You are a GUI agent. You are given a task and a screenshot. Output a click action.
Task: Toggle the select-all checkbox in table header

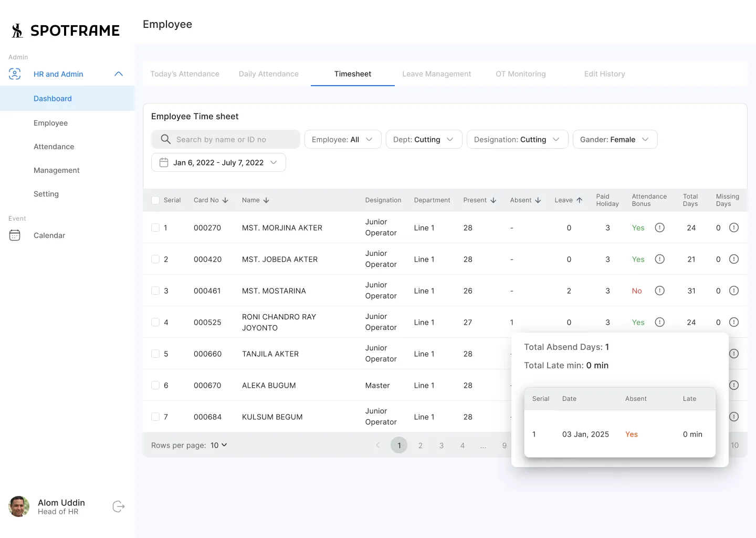click(155, 200)
